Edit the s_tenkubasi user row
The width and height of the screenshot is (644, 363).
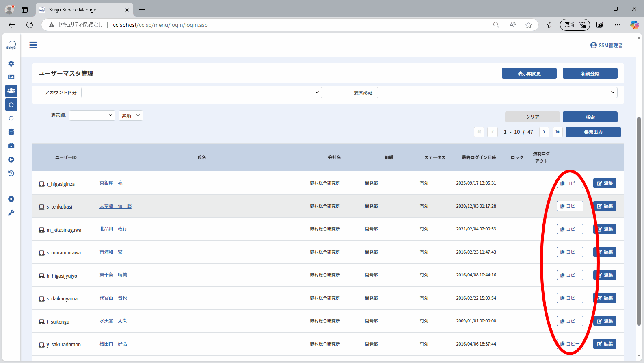(x=605, y=206)
